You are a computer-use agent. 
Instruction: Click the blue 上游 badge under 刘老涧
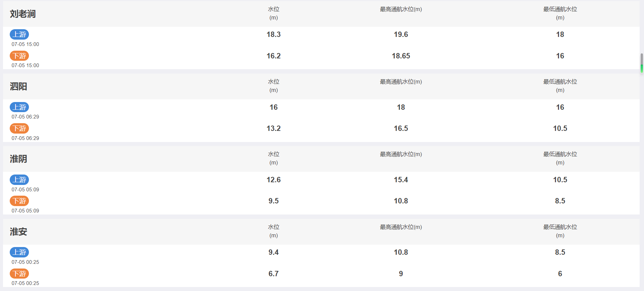pos(19,34)
